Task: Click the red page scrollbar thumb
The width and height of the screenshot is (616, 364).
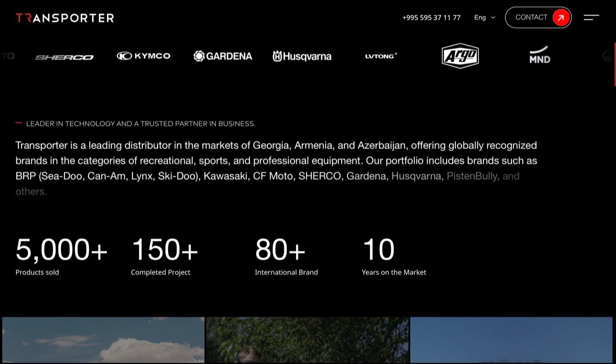Action: pyautogui.click(x=615, y=65)
